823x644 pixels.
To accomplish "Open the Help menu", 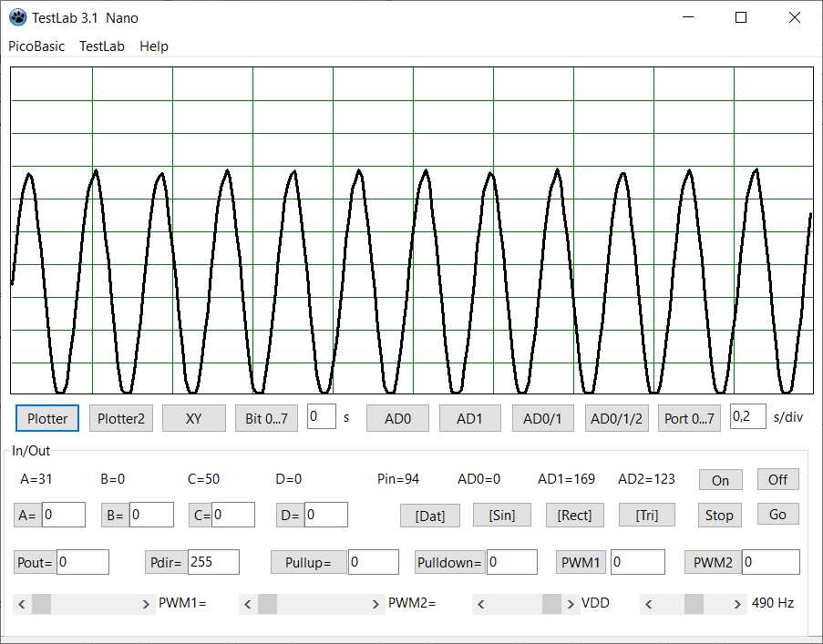I will pos(153,46).
